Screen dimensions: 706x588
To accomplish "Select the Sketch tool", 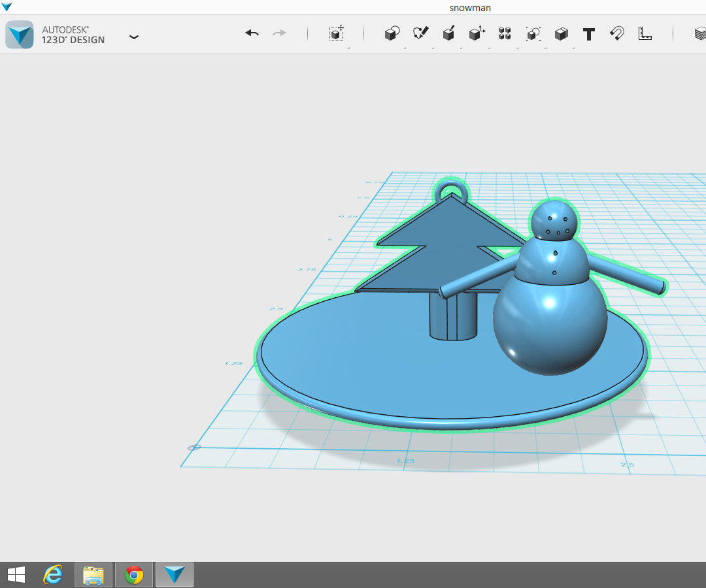I will [420, 33].
